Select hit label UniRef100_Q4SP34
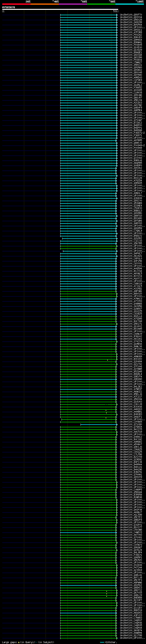 click(131, 509)
